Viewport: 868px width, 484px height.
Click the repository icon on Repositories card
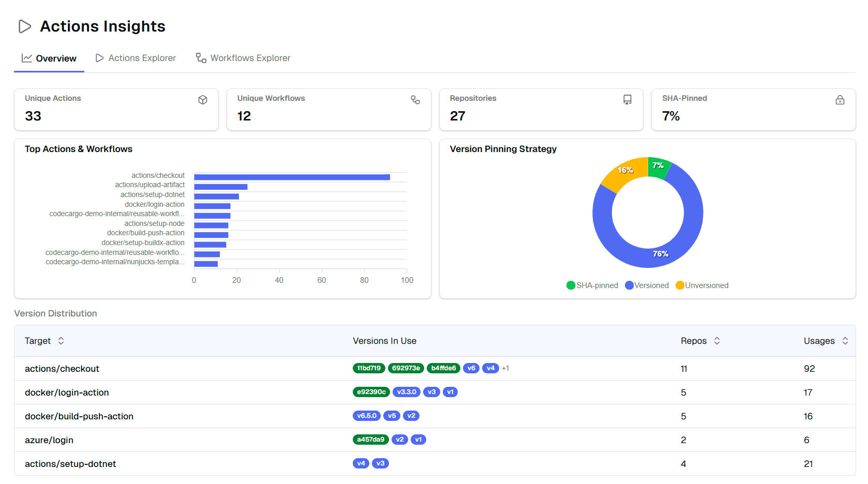point(627,100)
